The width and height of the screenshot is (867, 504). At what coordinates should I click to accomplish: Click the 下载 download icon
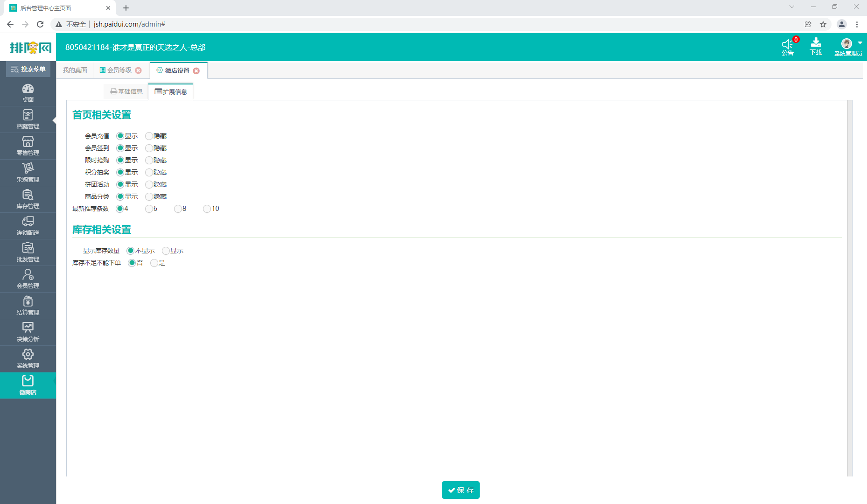(816, 47)
